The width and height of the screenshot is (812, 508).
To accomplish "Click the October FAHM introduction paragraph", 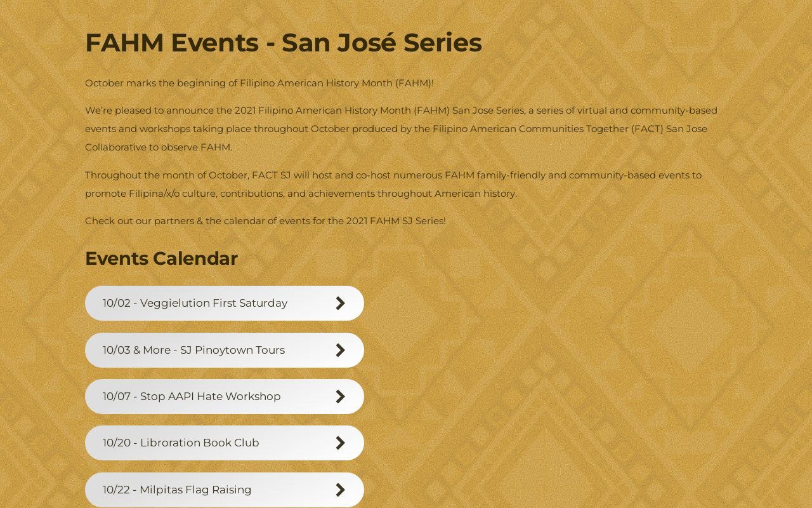I will coord(259,83).
